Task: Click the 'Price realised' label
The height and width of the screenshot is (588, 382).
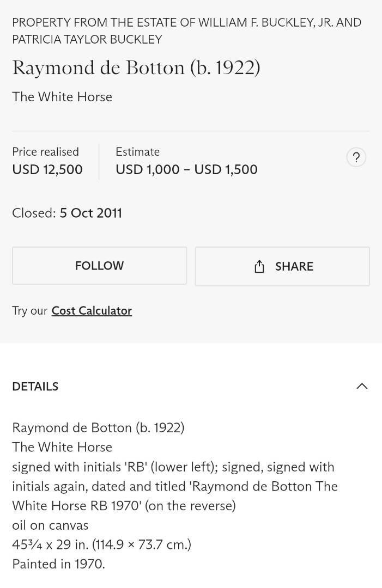Action: click(45, 151)
